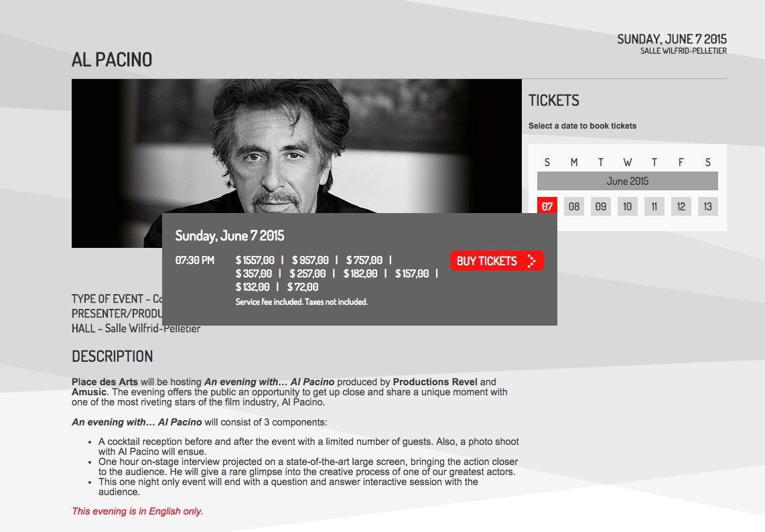This screenshot has height=532, width=765.
Task: Select the $957,00 price option
Action: 310,260
